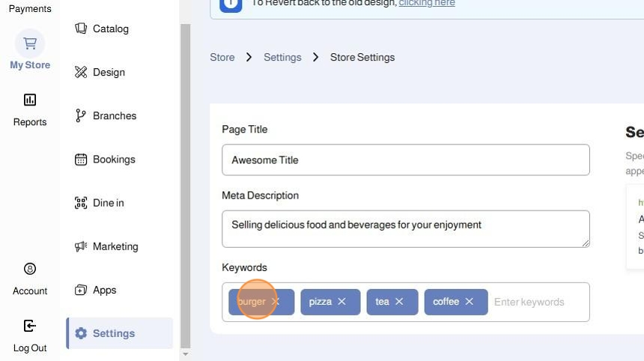Click Store in breadcrumb
The height and width of the screenshot is (361, 644).
click(x=222, y=57)
